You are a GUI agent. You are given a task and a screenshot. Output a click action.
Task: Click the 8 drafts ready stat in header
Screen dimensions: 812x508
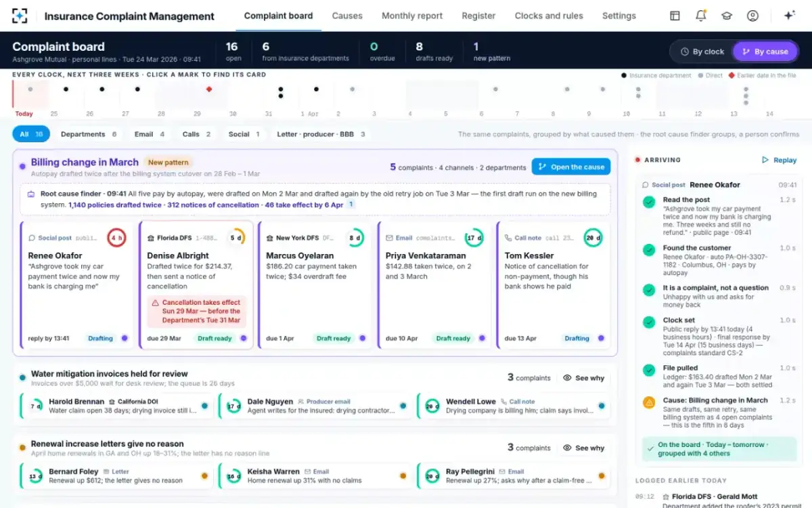pyautogui.click(x=434, y=51)
